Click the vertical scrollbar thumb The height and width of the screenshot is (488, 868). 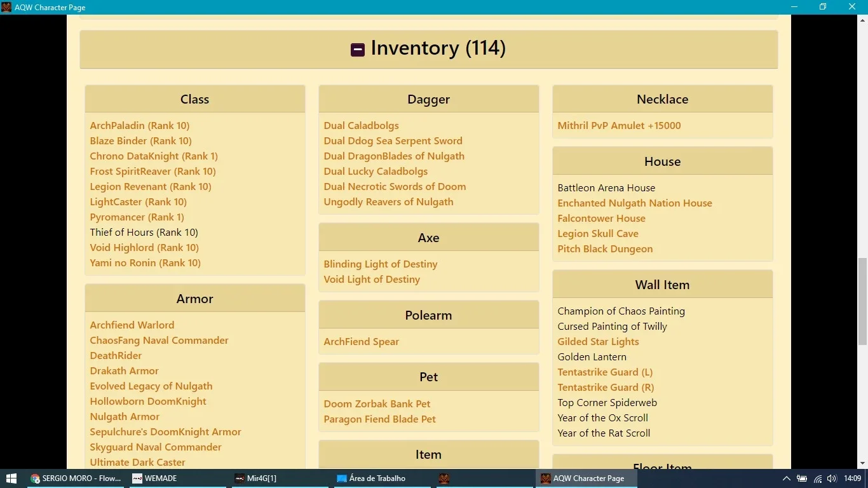point(862,302)
